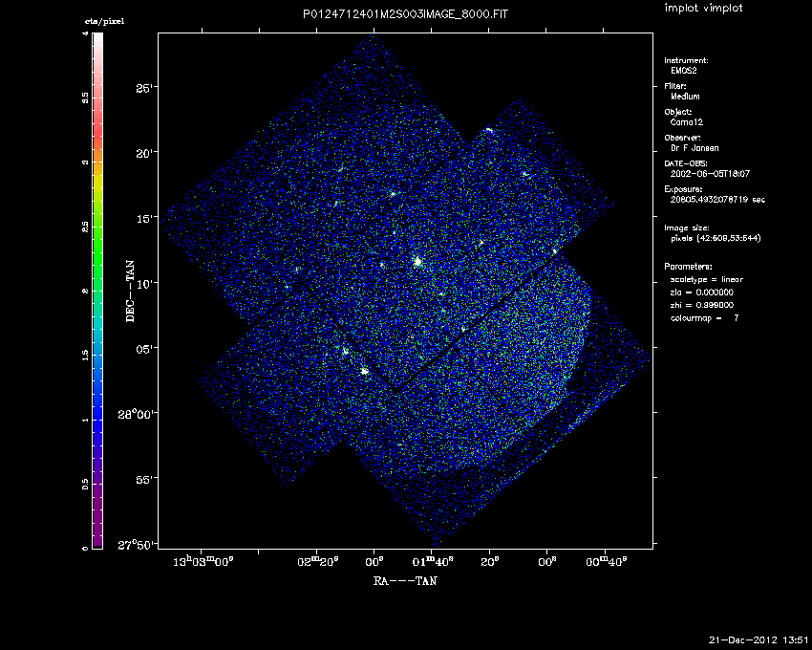Click the filter value Medium
812x650 pixels.
685,97
